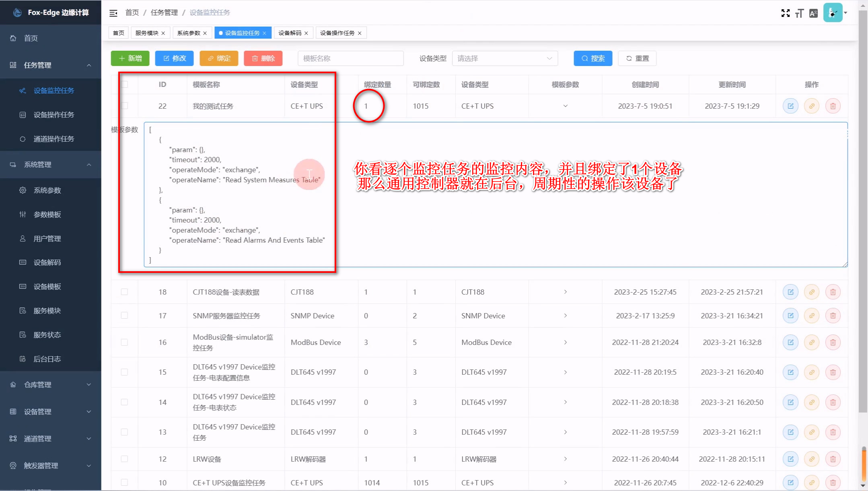The width and height of the screenshot is (868, 491).
Task: Edit row 22 using the blue edit icon
Action: [x=790, y=106]
